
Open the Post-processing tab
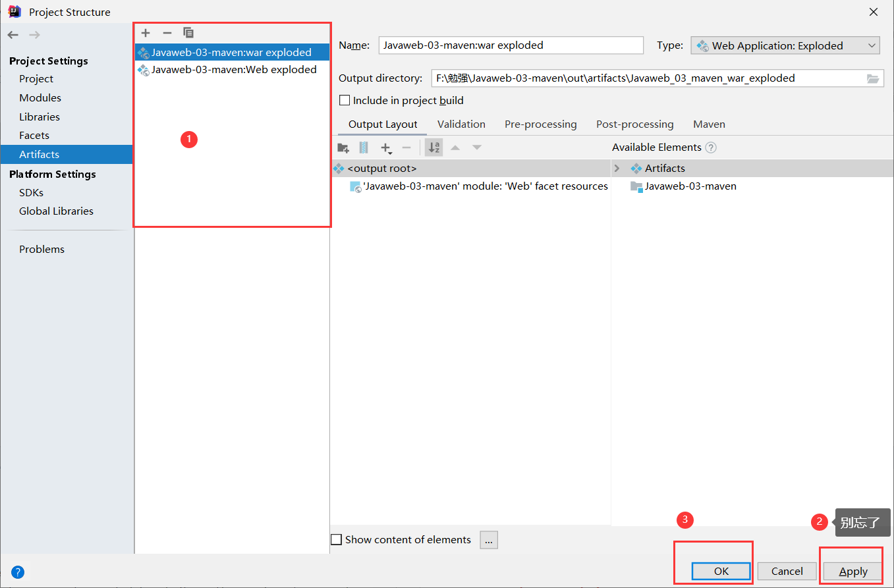point(635,124)
